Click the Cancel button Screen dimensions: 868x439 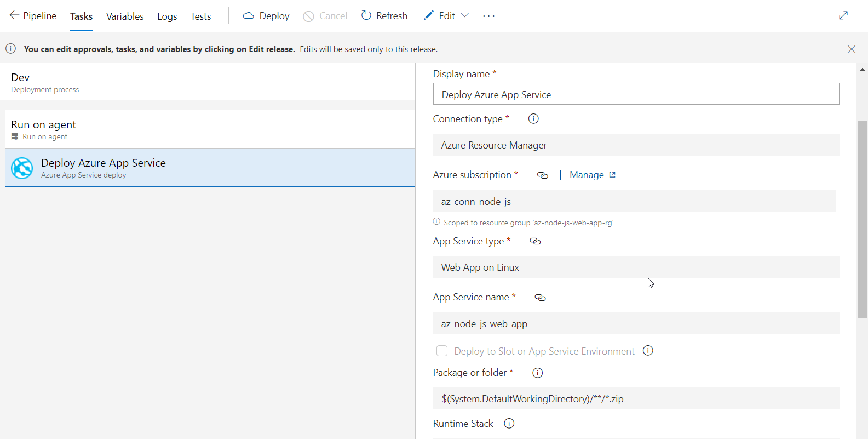[325, 16]
